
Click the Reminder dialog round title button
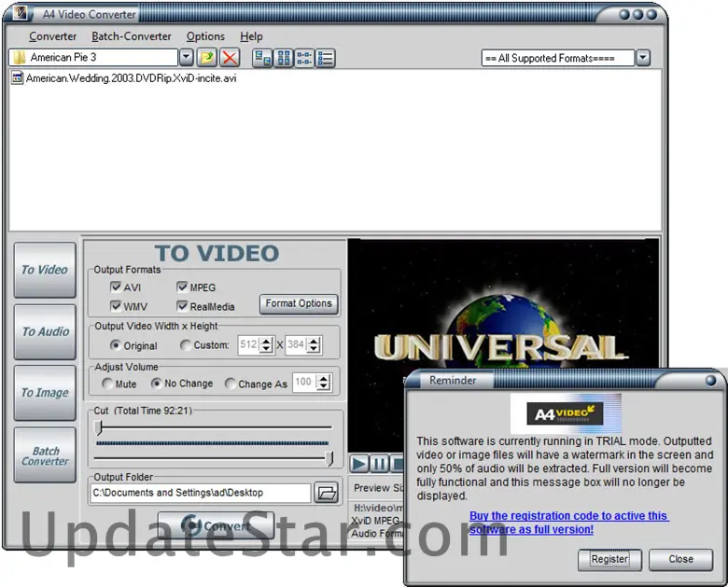(710, 381)
